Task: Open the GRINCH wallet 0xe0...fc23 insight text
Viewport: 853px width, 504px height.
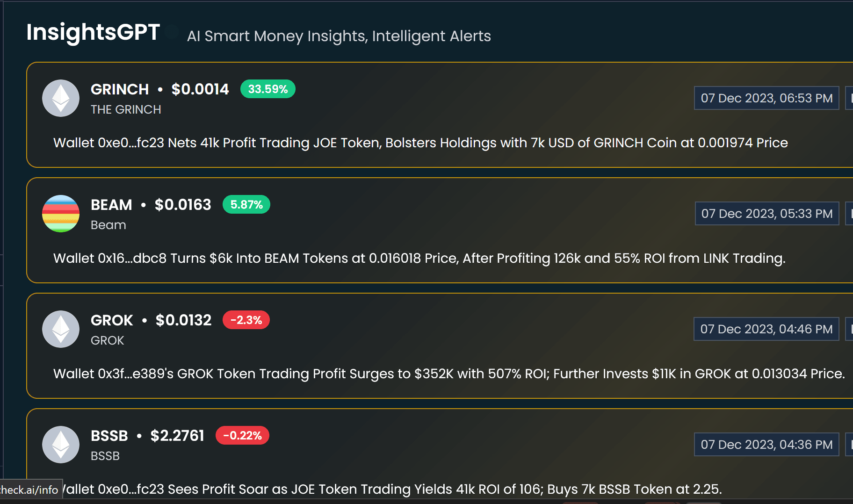Action: [420, 143]
